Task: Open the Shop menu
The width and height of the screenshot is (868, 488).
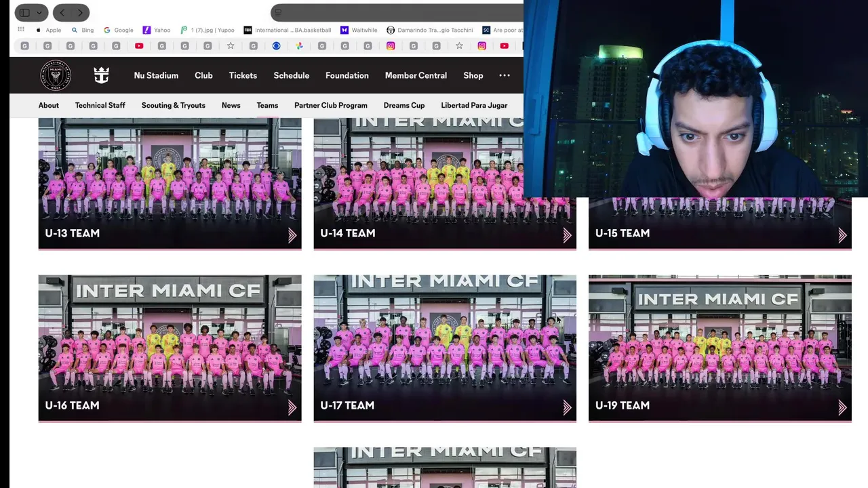Action: click(473, 75)
